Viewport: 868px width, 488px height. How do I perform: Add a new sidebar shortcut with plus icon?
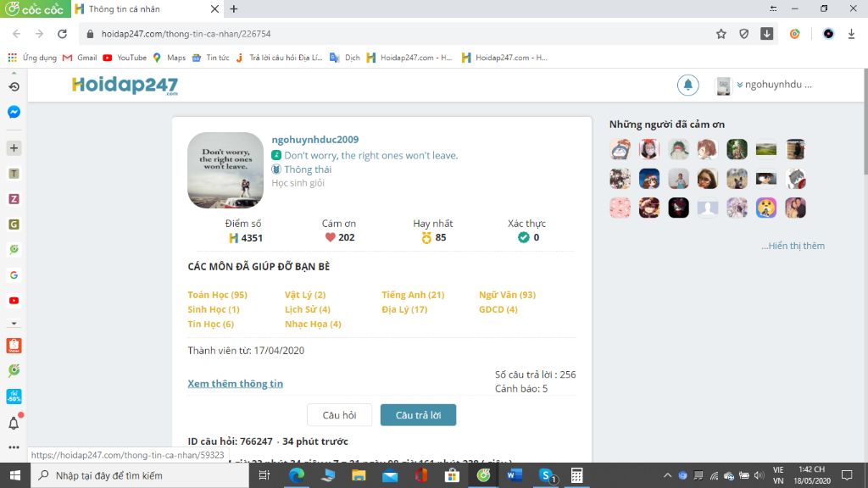pyautogui.click(x=14, y=147)
